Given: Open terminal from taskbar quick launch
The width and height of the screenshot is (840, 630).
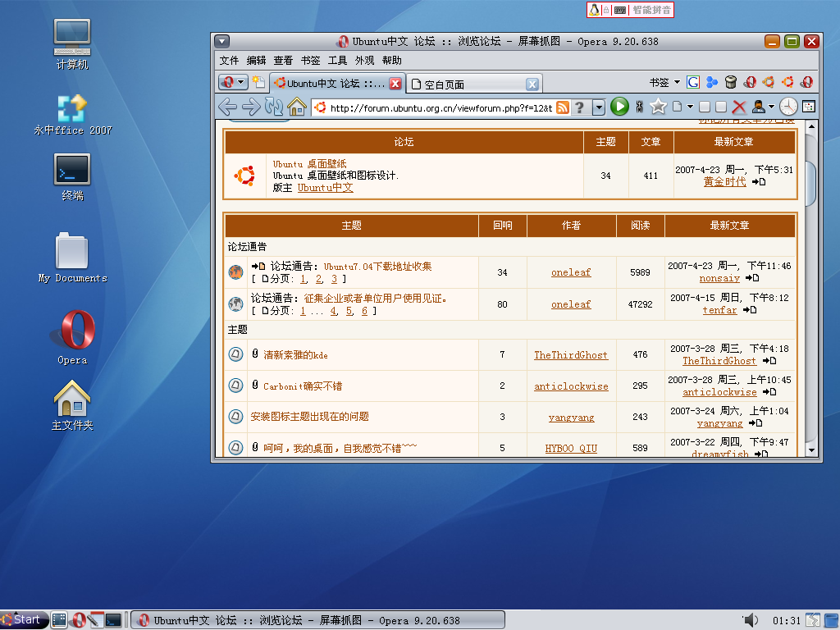Looking at the screenshot, I should (x=113, y=620).
